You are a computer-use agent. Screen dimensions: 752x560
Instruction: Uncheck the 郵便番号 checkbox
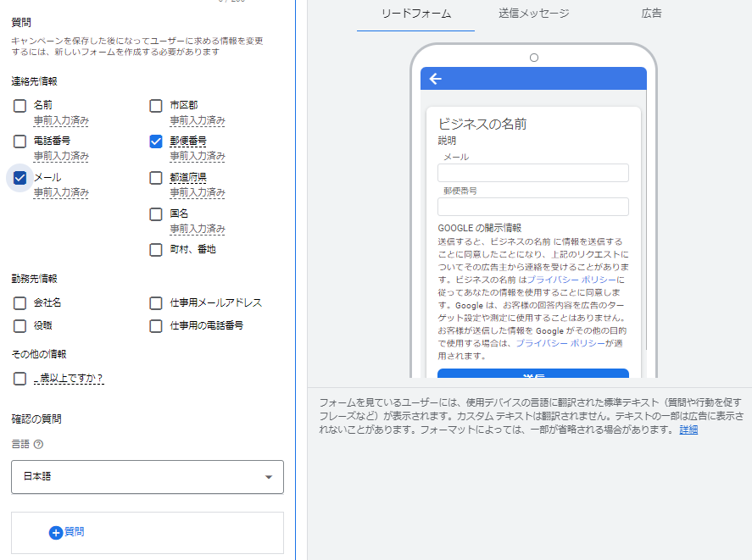click(156, 141)
